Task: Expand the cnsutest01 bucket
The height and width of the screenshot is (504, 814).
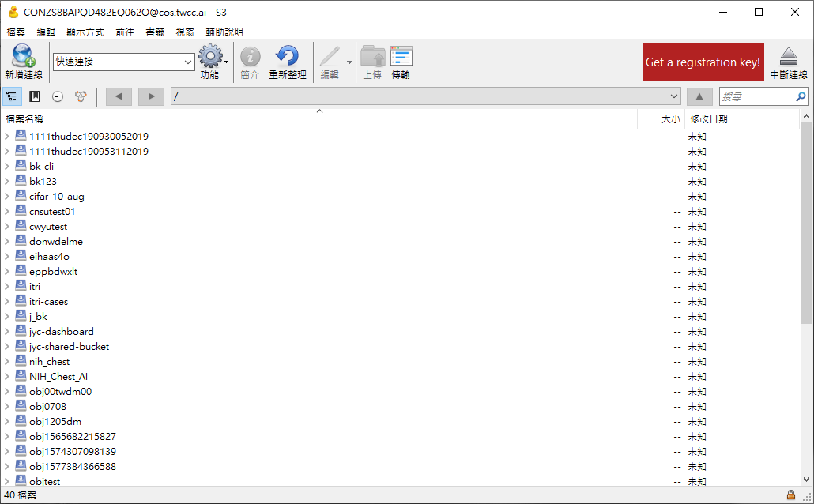Action: coord(7,211)
